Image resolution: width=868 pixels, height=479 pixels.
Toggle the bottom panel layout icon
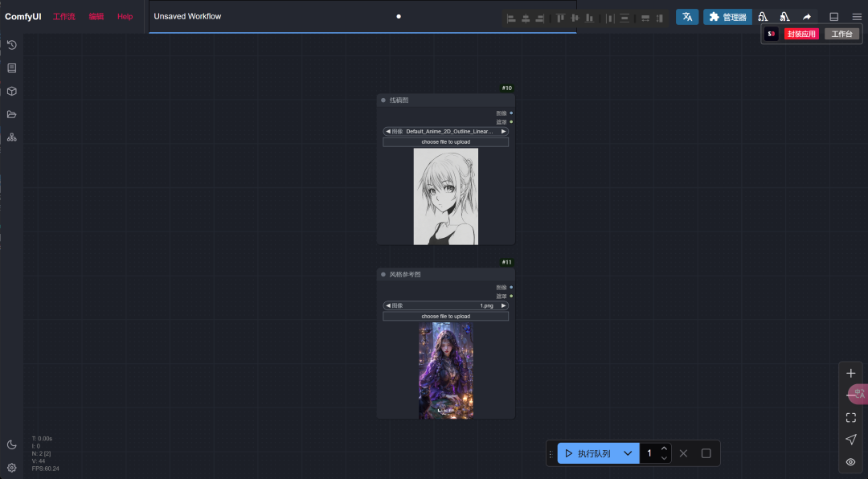tap(833, 17)
